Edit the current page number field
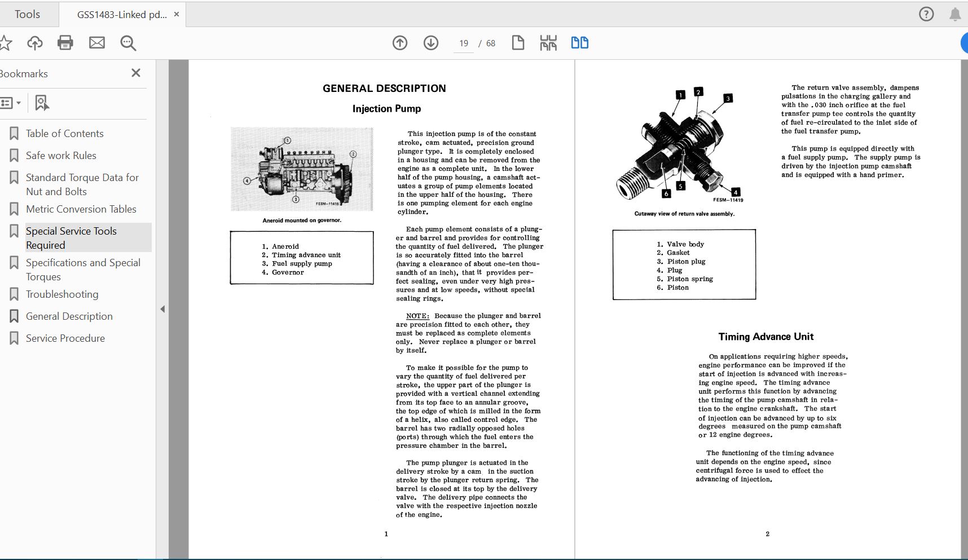 tap(464, 43)
